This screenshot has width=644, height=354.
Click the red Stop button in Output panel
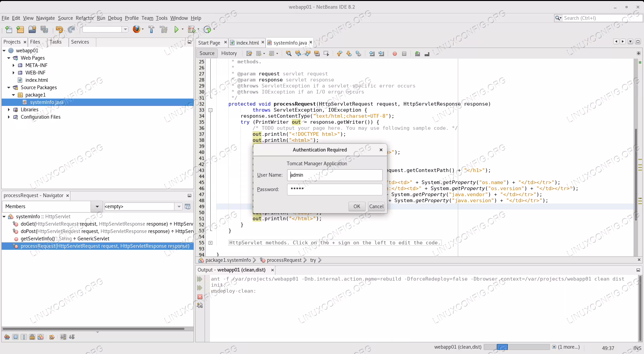200,297
